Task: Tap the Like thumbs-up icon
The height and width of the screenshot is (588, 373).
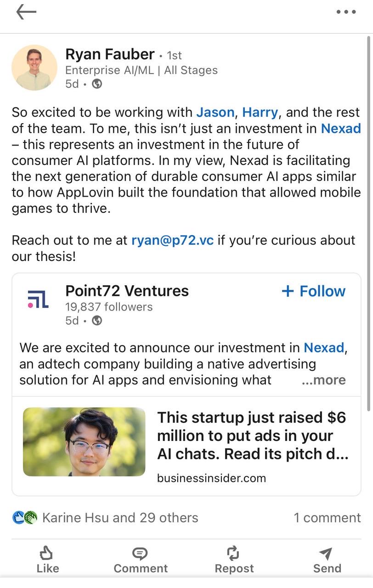Action: (x=47, y=553)
